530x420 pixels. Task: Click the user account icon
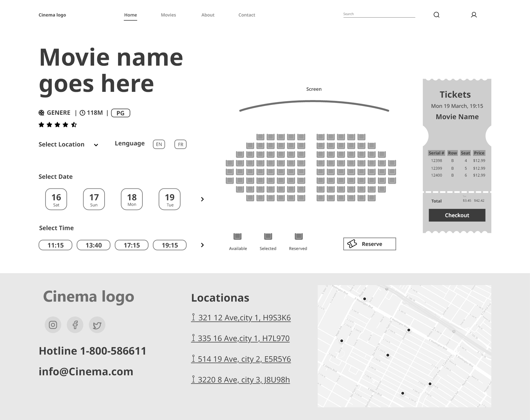coord(474,15)
